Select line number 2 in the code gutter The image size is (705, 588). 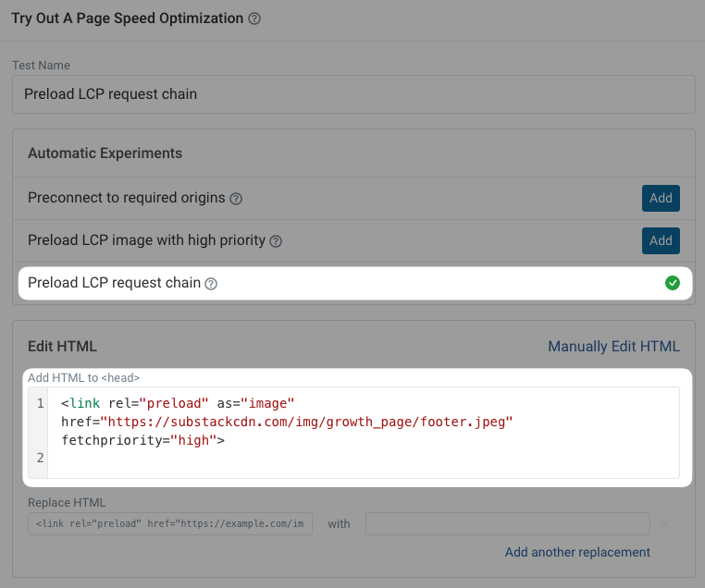(40, 458)
